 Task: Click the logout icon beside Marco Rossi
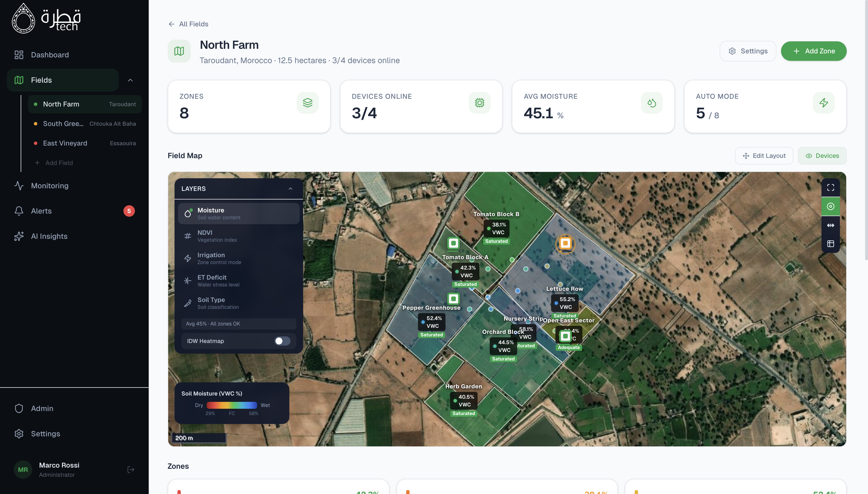coord(131,470)
